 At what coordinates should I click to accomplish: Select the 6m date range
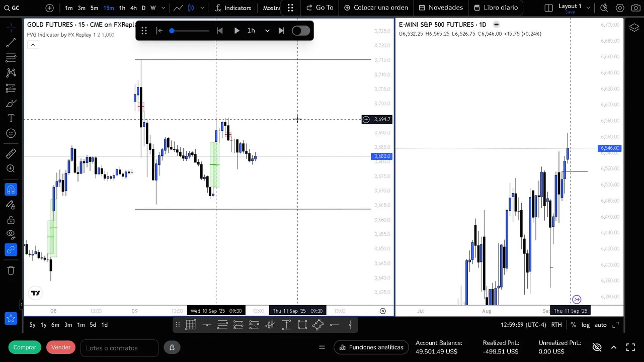[x=55, y=325]
